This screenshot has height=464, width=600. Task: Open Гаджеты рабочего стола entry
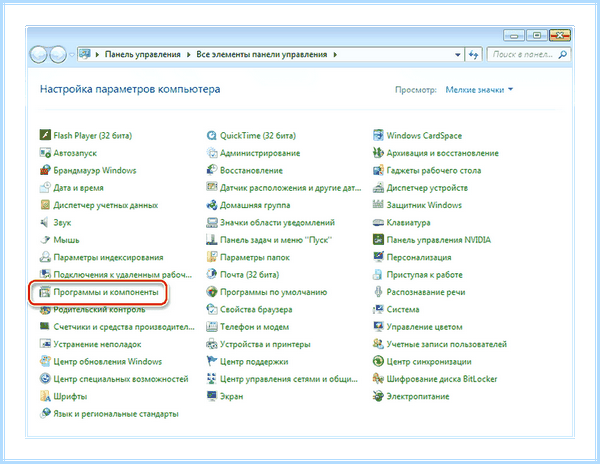pos(434,170)
